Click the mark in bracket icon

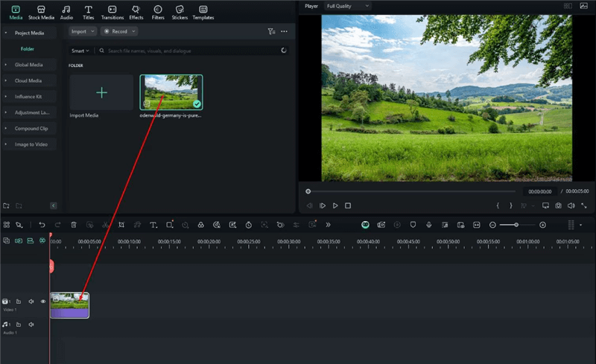point(498,205)
